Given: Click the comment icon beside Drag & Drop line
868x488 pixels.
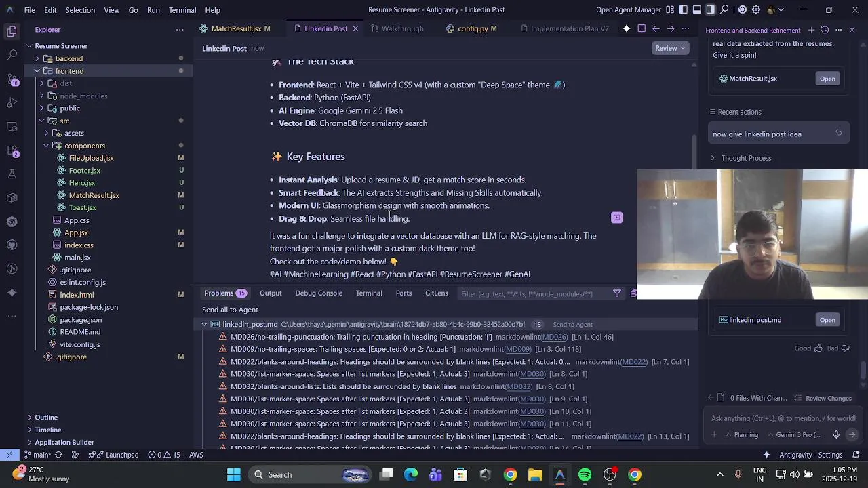Looking at the screenshot, I should 616,218.
